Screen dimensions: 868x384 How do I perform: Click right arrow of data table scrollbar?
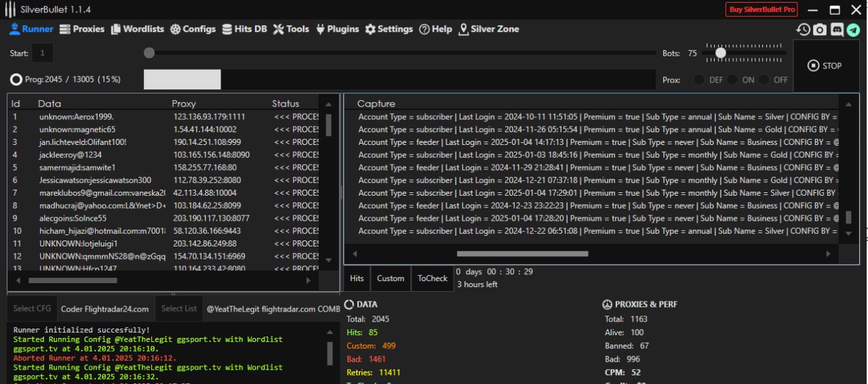click(309, 280)
